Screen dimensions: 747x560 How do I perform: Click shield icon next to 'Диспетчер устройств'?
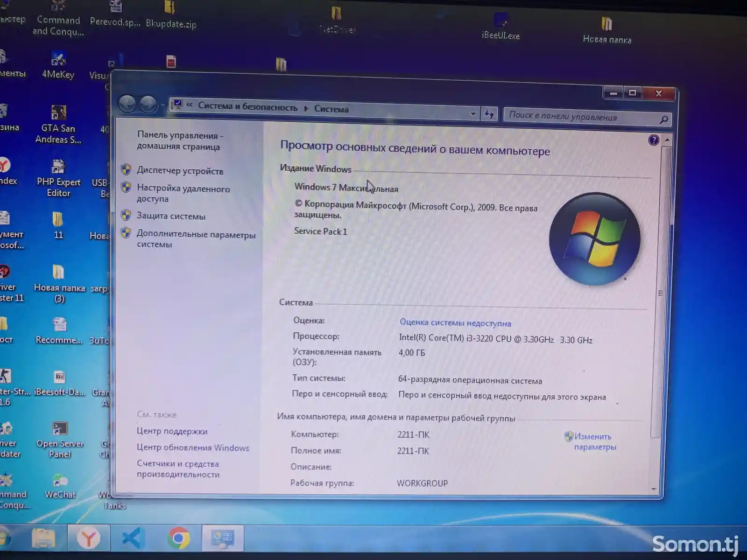(x=126, y=169)
